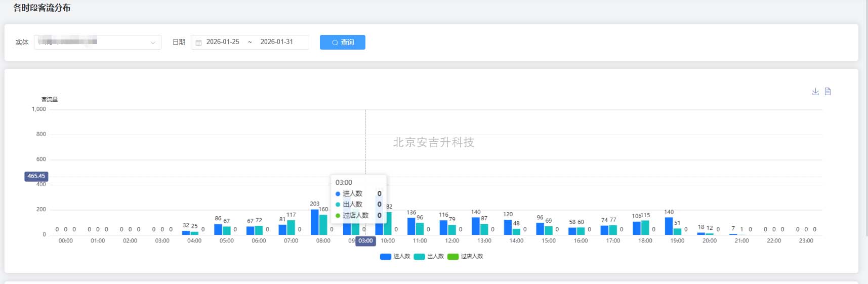Click the 12:00 x-axis label

coord(452,241)
